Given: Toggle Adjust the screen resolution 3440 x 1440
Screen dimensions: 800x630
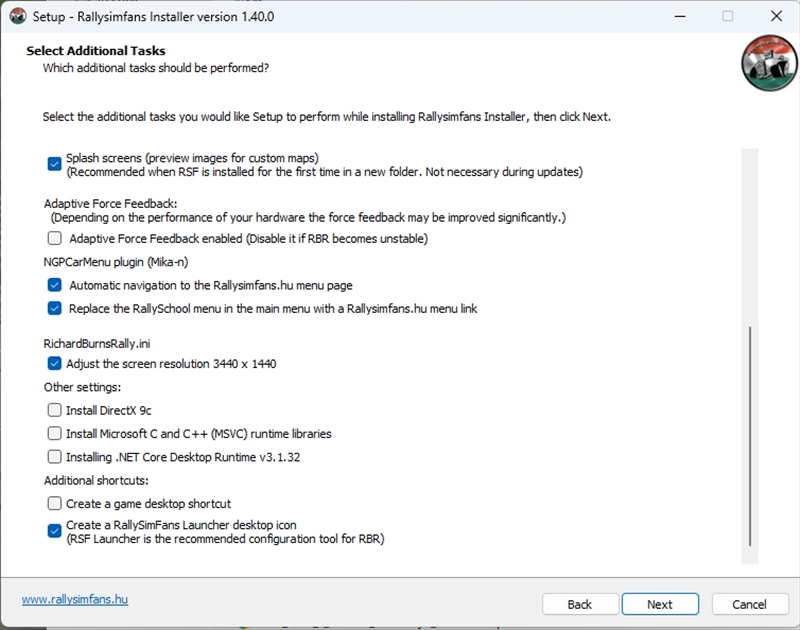Looking at the screenshot, I should tap(55, 364).
